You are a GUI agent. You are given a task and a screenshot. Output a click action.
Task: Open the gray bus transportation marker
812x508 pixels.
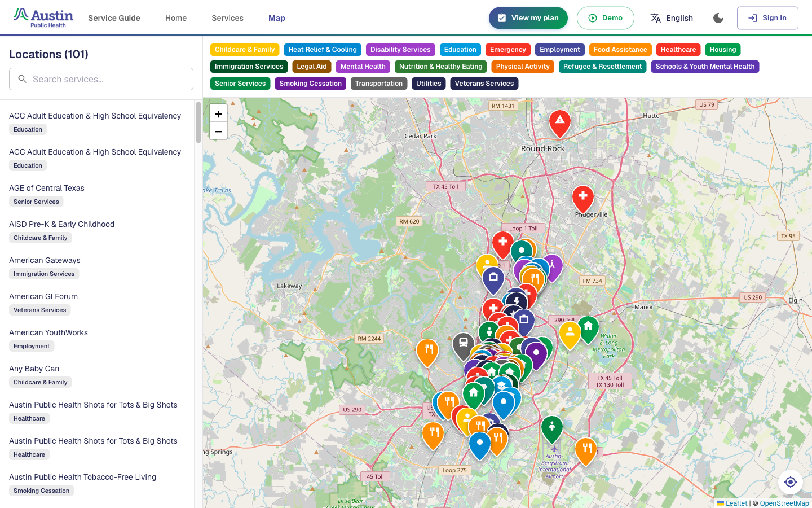(463, 346)
